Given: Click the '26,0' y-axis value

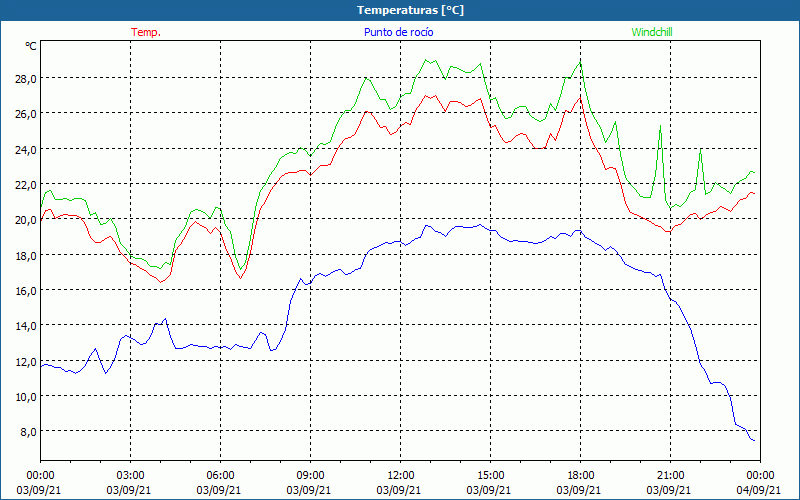Looking at the screenshot, I should pos(25,114).
